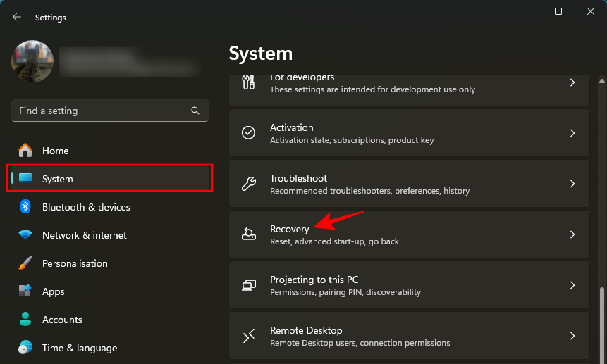Screen dimensions: 607x364
Task: Click the Wi-Fi Network & internet icon
Action: pyautogui.click(x=25, y=234)
